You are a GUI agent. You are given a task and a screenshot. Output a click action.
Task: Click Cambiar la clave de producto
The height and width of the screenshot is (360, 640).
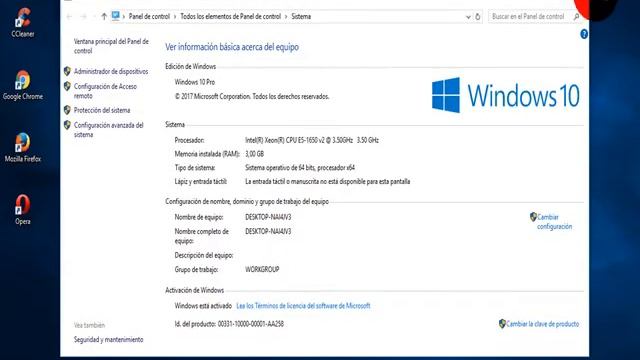(x=542, y=324)
